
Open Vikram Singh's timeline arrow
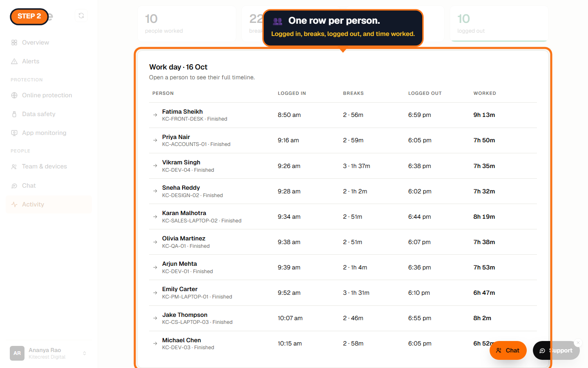(155, 166)
